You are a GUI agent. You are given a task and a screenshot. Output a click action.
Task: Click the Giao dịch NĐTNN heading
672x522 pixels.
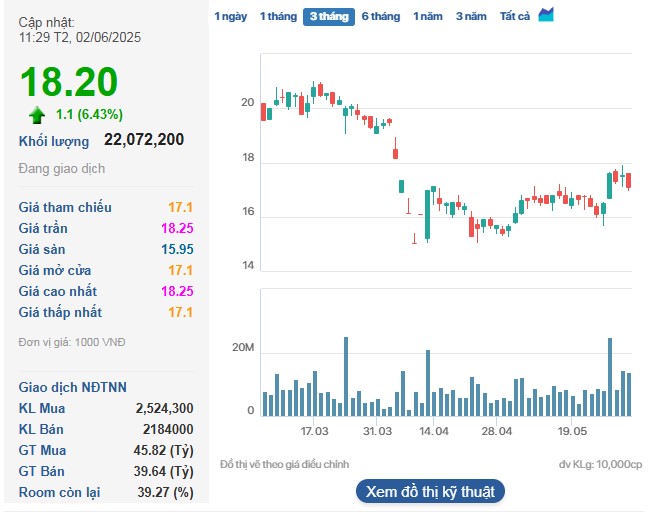(x=73, y=387)
